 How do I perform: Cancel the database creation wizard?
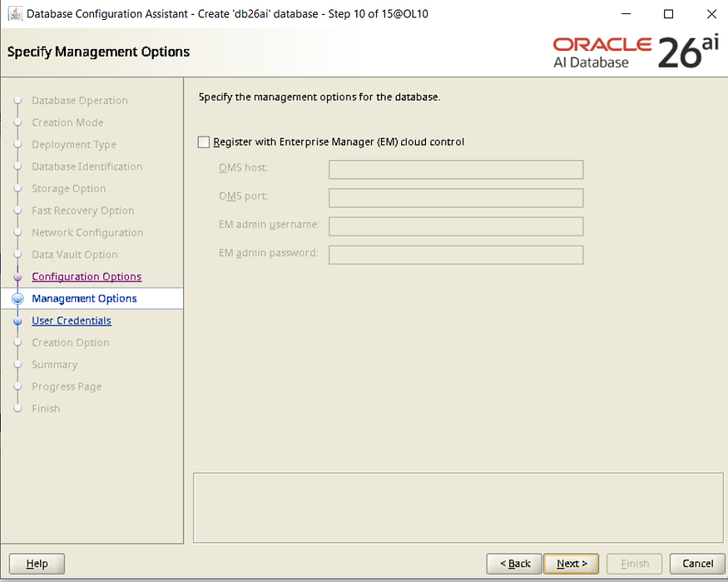697,564
